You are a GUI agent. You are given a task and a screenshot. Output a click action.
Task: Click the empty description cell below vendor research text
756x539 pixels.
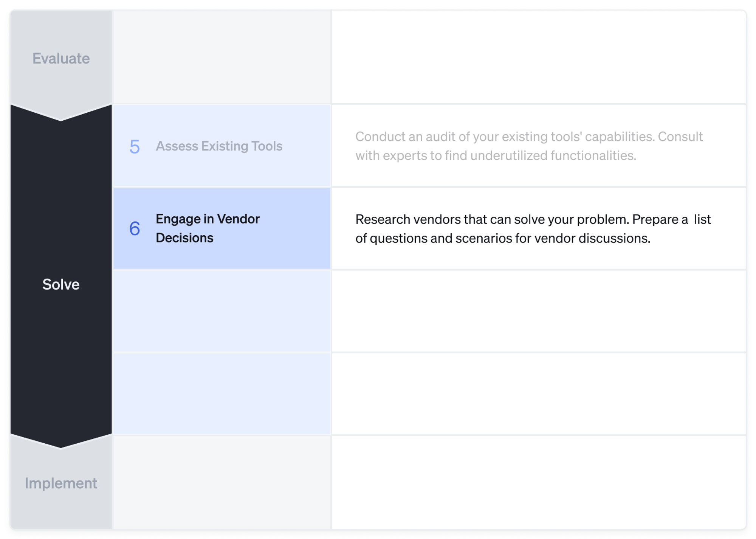pyautogui.click(x=538, y=311)
